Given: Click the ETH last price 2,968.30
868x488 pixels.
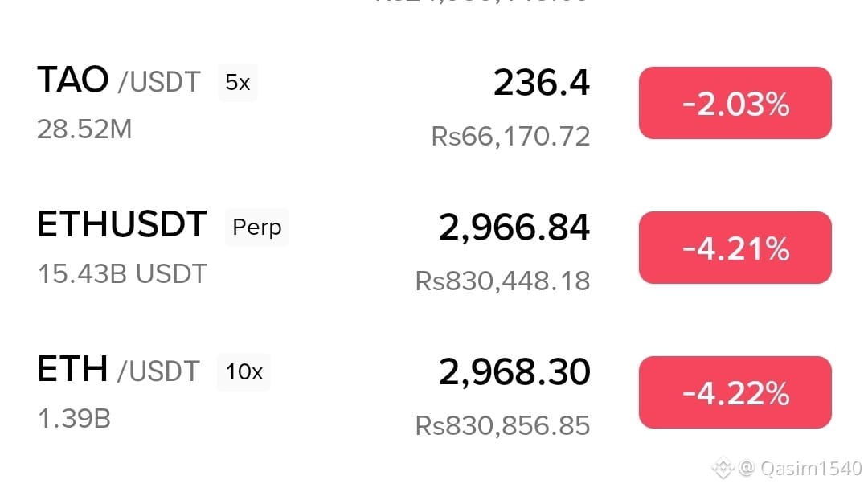Looking at the screenshot, I should [514, 372].
